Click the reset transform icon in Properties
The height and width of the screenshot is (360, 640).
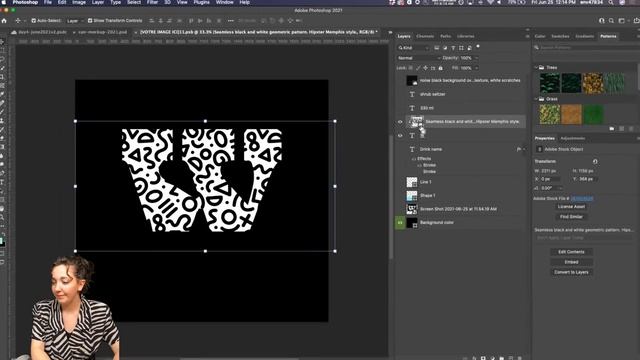click(595, 162)
